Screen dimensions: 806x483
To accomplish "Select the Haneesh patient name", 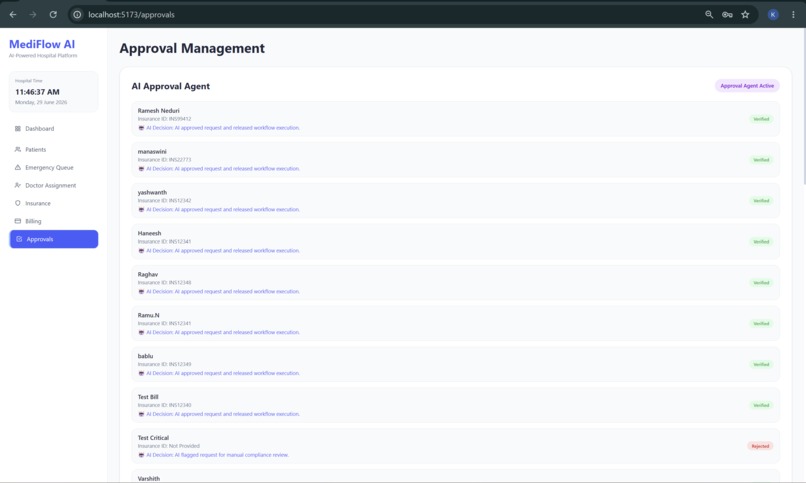I will tap(149, 233).
